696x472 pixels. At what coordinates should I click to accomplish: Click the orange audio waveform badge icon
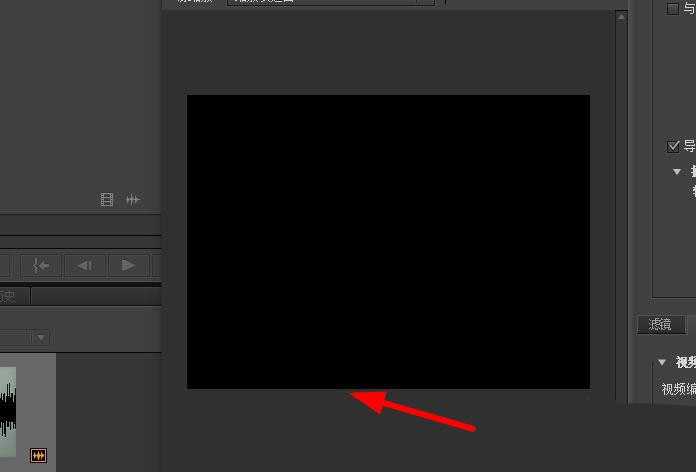tap(38, 455)
